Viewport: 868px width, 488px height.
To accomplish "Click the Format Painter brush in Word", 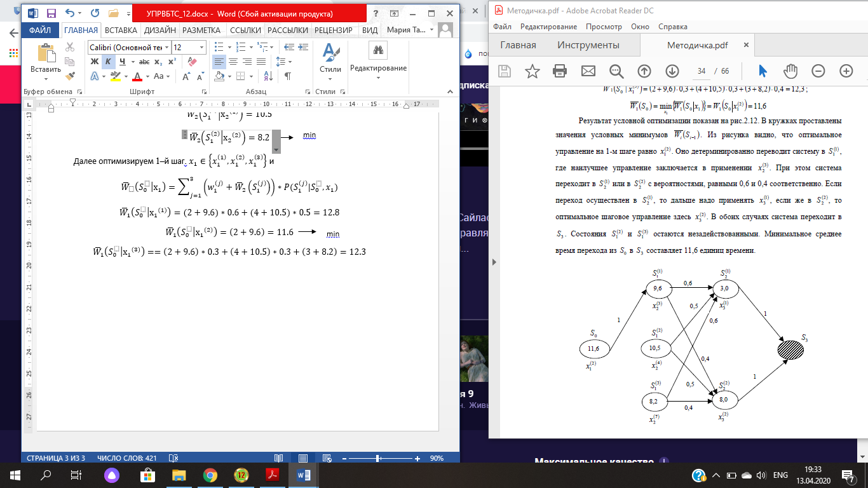I will [70, 76].
